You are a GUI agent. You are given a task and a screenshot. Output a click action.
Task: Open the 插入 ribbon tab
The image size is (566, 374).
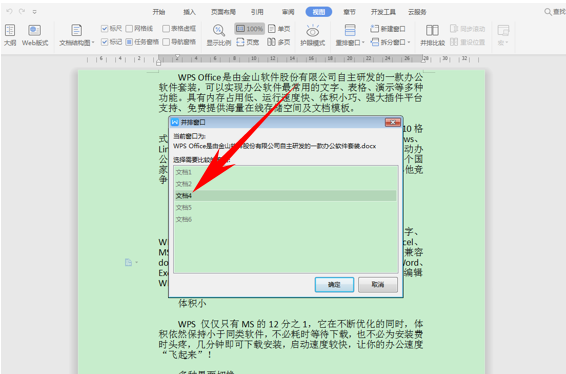(189, 12)
